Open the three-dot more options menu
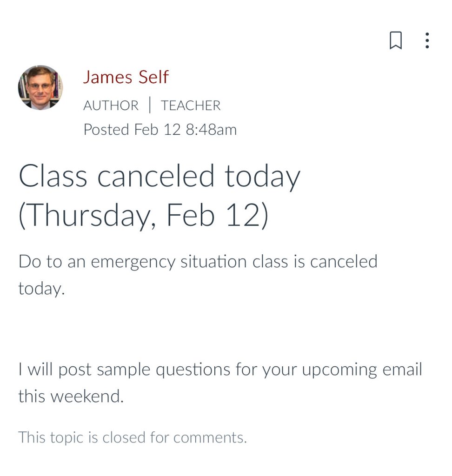Screen dimensions: 452x476 pyautogui.click(x=427, y=41)
